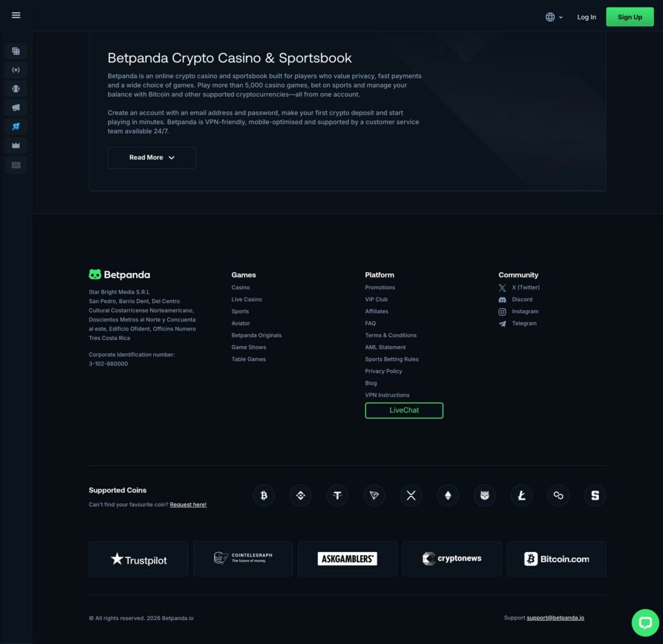Open the Cointelegraph partner card
663x644 pixels.
pyautogui.click(x=243, y=559)
